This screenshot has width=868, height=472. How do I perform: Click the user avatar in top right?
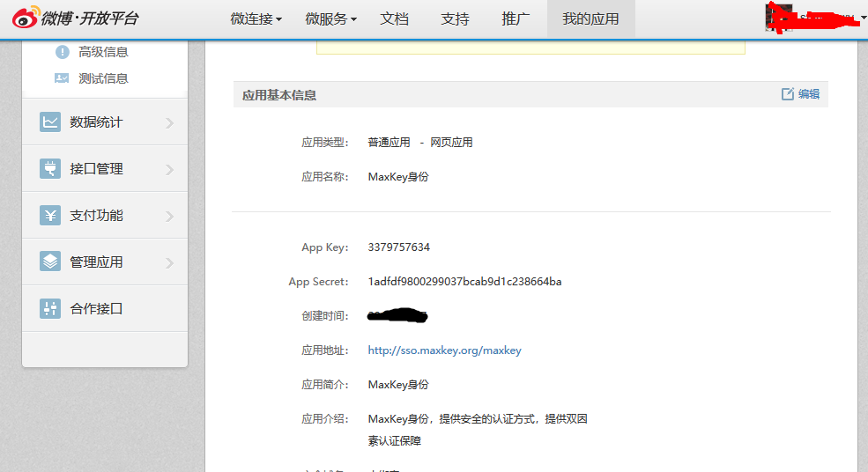point(778,18)
